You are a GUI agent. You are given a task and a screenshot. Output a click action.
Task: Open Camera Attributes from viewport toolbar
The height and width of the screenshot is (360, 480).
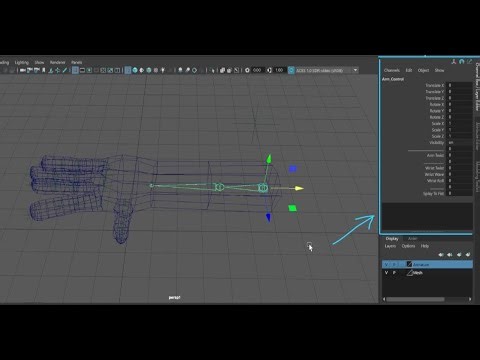pos(37,70)
